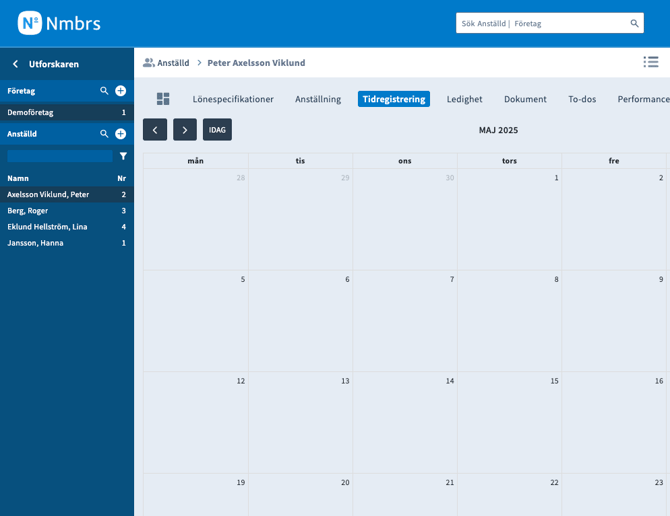Open the Ledighet tab
The width and height of the screenshot is (670, 516).
coord(464,99)
